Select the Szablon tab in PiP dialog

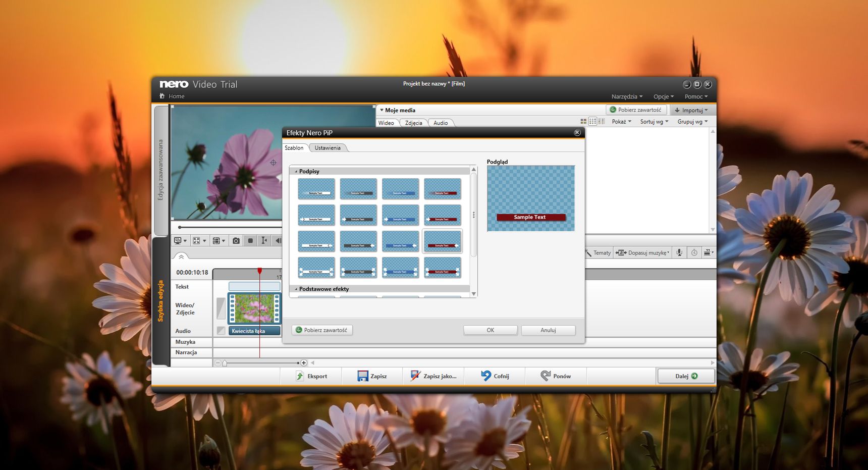pos(294,148)
